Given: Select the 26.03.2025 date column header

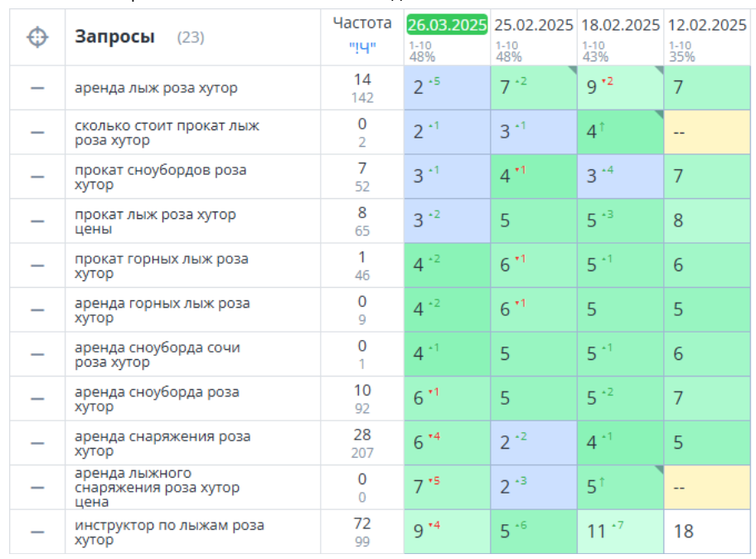Looking at the screenshot, I should coord(447,25).
